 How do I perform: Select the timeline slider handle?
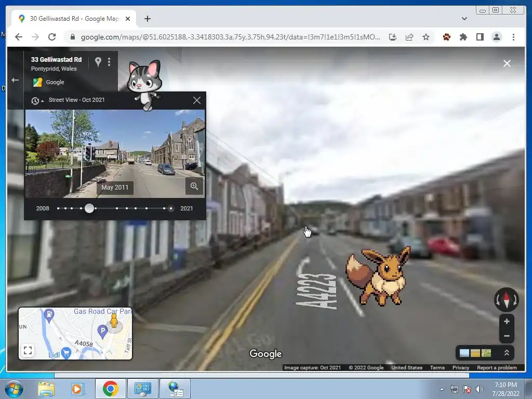click(x=89, y=208)
